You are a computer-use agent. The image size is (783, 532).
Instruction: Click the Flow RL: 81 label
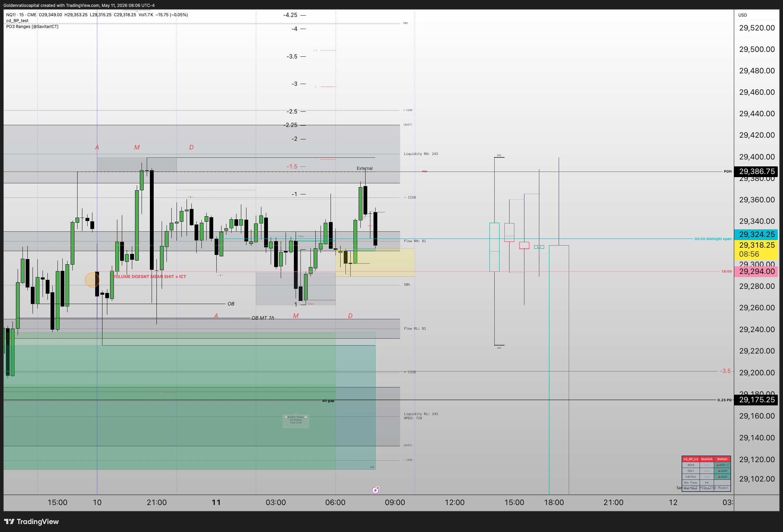(x=415, y=329)
